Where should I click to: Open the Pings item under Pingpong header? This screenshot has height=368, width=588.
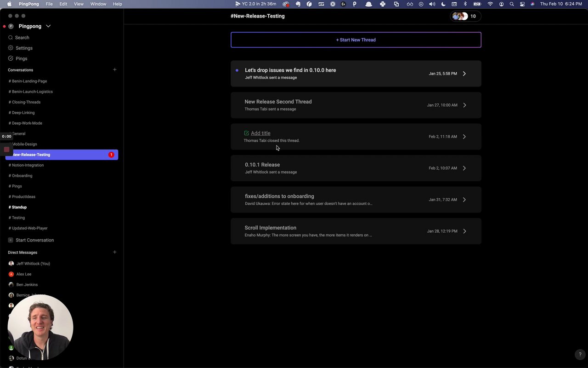coord(21,58)
